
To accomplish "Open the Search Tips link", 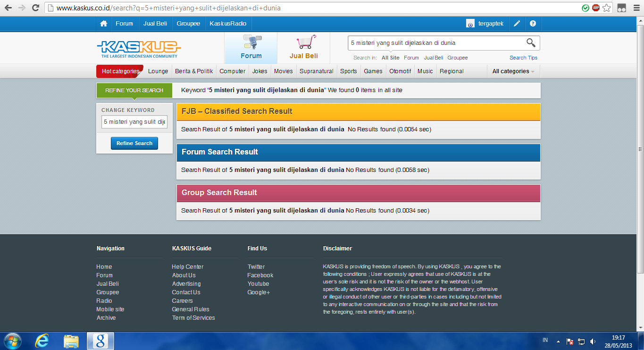I will click(x=523, y=58).
